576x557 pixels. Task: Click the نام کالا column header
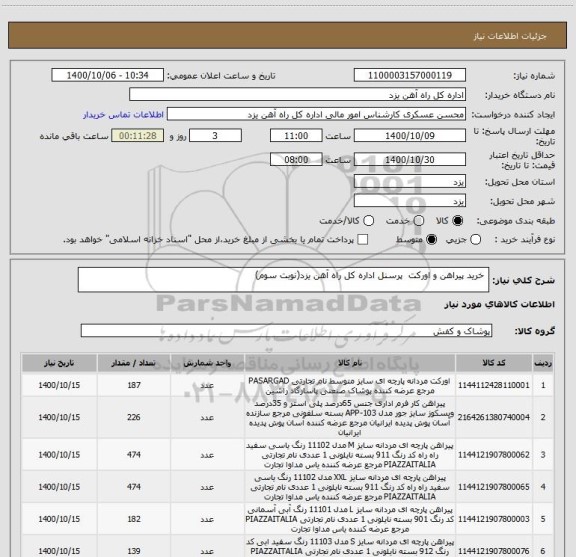click(350, 363)
